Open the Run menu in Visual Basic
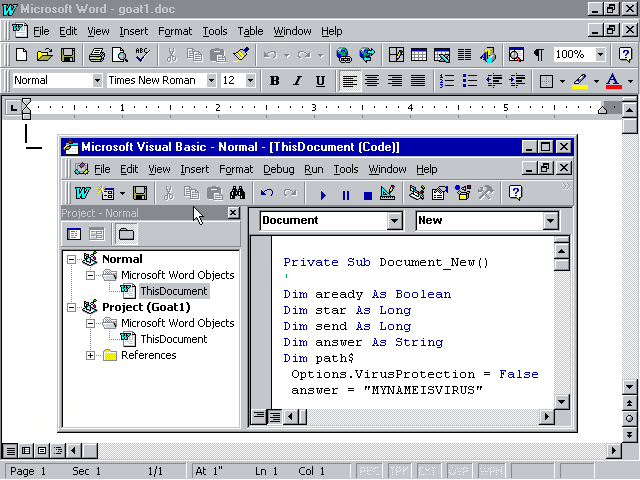Image resolution: width=640 pixels, height=480 pixels. pyautogui.click(x=313, y=169)
